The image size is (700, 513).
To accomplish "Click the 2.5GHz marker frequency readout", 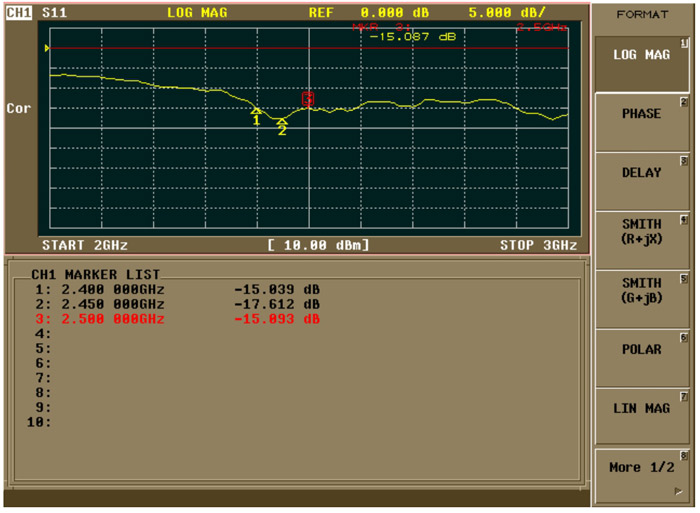I will (542, 27).
